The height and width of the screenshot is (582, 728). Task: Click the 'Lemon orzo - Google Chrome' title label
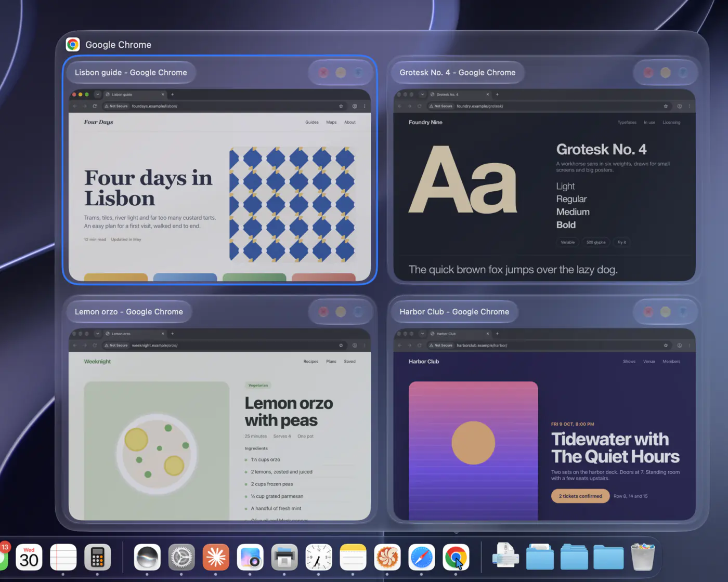click(129, 312)
